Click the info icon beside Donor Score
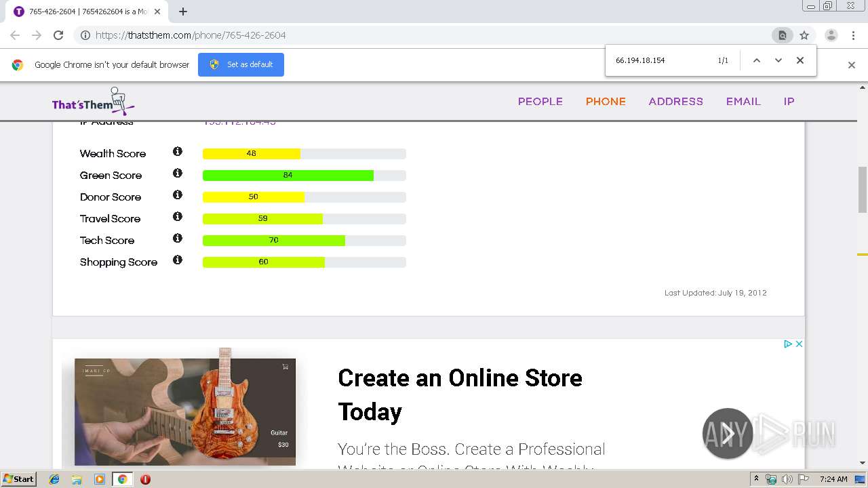This screenshot has height=488, width=868. [x=178, y=195]
